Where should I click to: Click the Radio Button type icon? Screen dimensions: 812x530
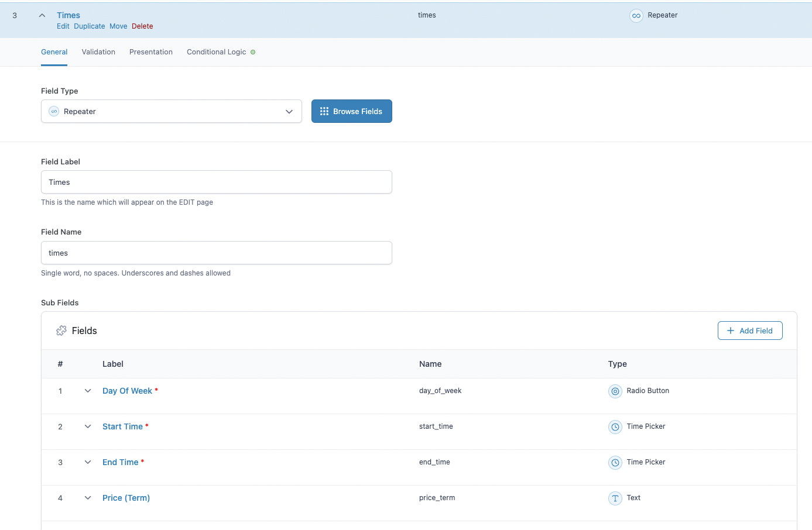615,391
